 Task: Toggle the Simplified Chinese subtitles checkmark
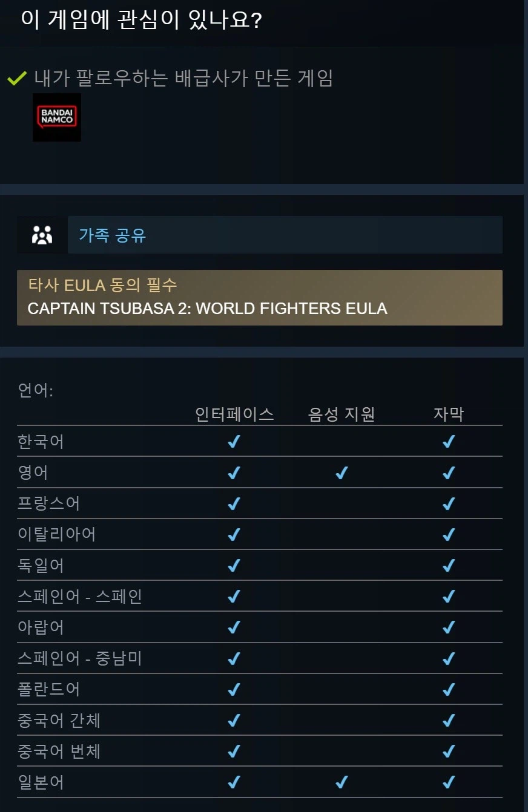pyautogui.click(x=448, y=720)
